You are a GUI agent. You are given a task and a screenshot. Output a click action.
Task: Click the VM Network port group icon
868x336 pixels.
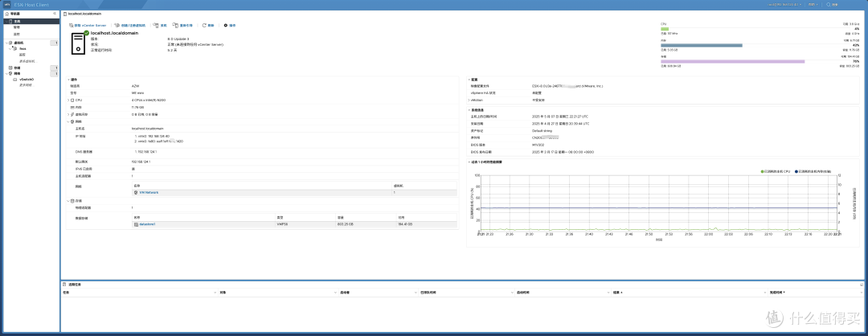pyautogui.click(x=136, y=192)
